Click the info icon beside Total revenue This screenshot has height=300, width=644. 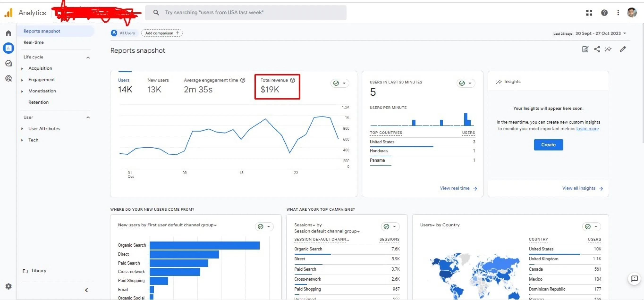click(x=292, y=80)
